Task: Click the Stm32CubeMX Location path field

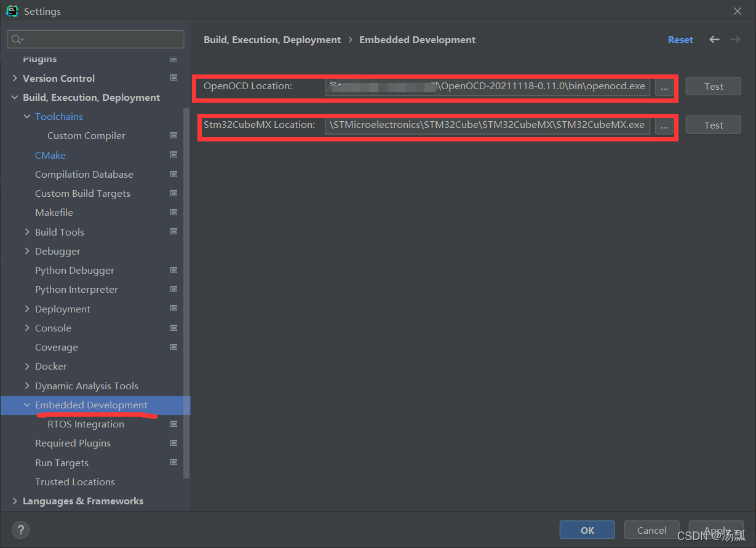Action: (488, 125)
